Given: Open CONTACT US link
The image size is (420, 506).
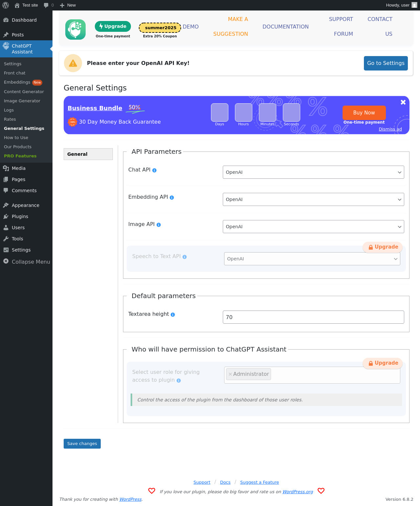Looking at the screenshot, I should (380, 27).
